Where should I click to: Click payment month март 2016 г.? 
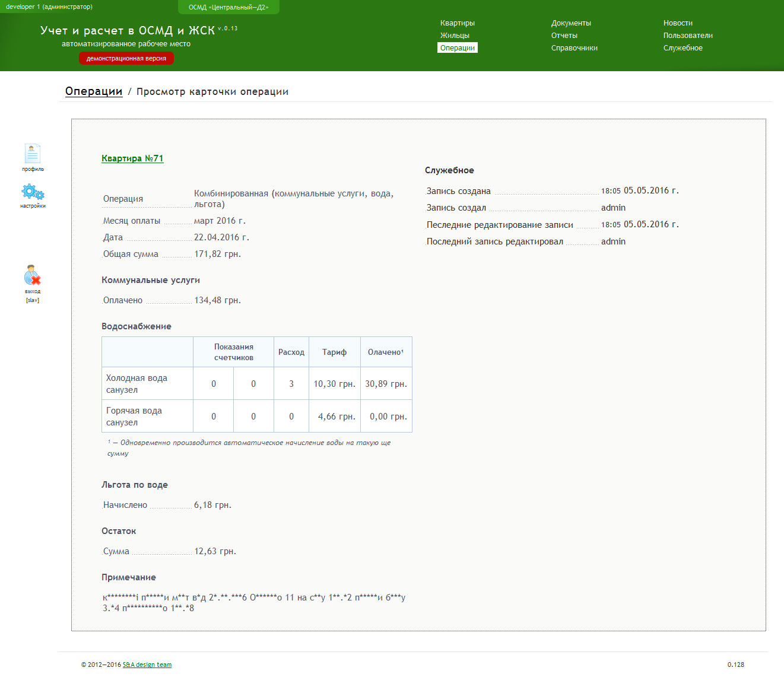[220, 221]
